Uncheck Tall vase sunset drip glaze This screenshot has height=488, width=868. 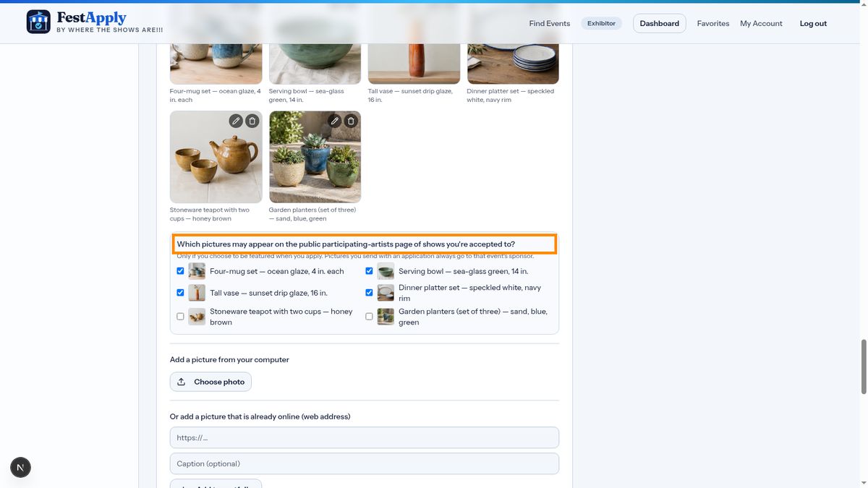pos(181,293)
